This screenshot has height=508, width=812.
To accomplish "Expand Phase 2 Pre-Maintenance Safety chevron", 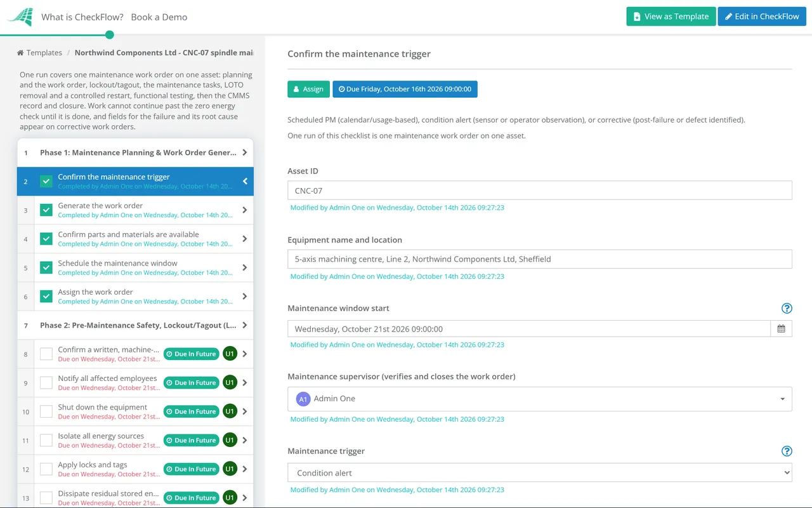I will 245,325.
